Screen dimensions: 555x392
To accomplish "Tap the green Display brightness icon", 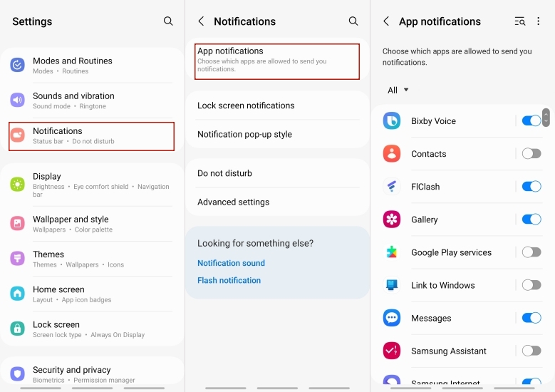I will point(17,185).
